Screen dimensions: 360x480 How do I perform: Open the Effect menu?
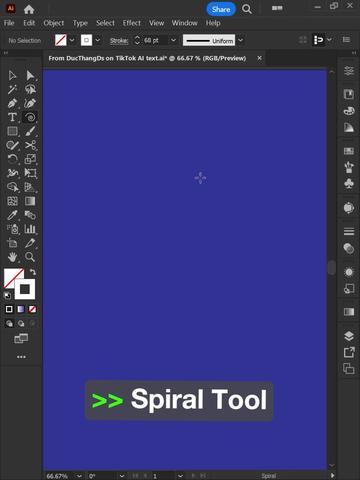(x=132, y=23)
